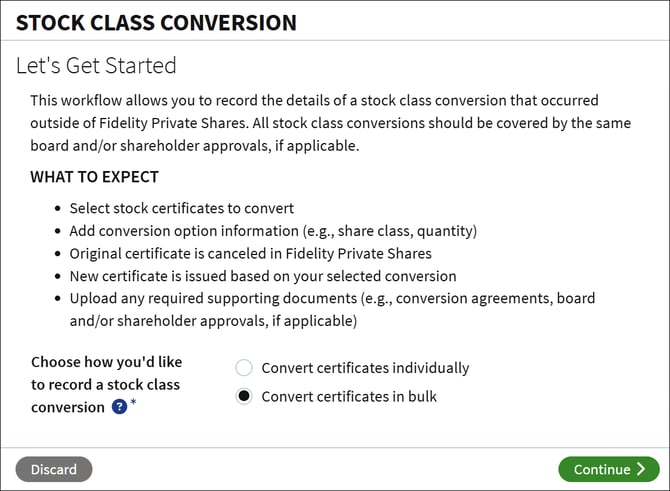
Task: Click the 'Convert certificates in bulk' label text
Action: coord(349,397)
